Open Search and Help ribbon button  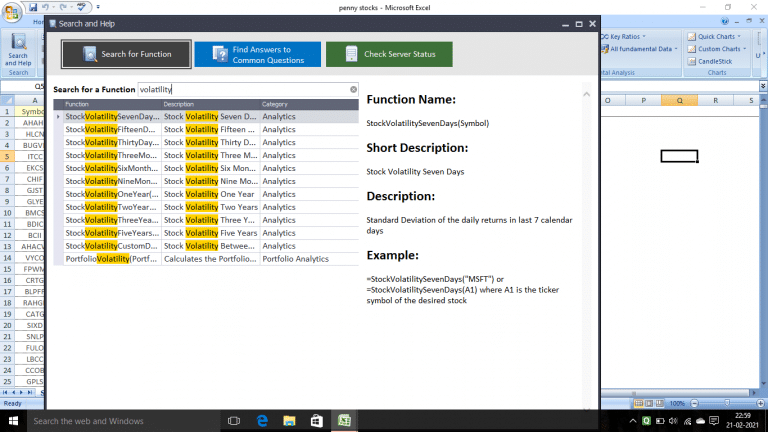(18, 50)
